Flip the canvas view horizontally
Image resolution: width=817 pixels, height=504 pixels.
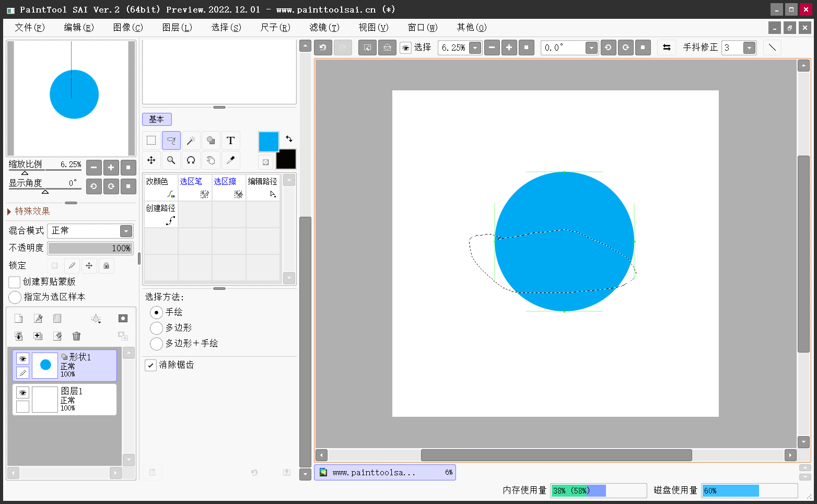pyautogui.click(x=667, y=48)
